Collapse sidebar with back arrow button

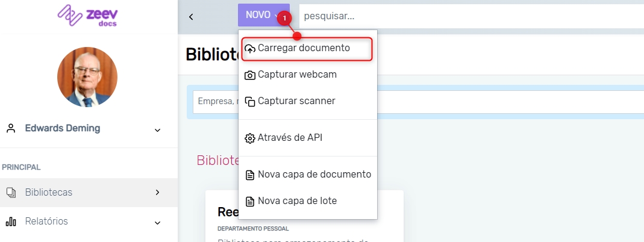pos(191,16)
